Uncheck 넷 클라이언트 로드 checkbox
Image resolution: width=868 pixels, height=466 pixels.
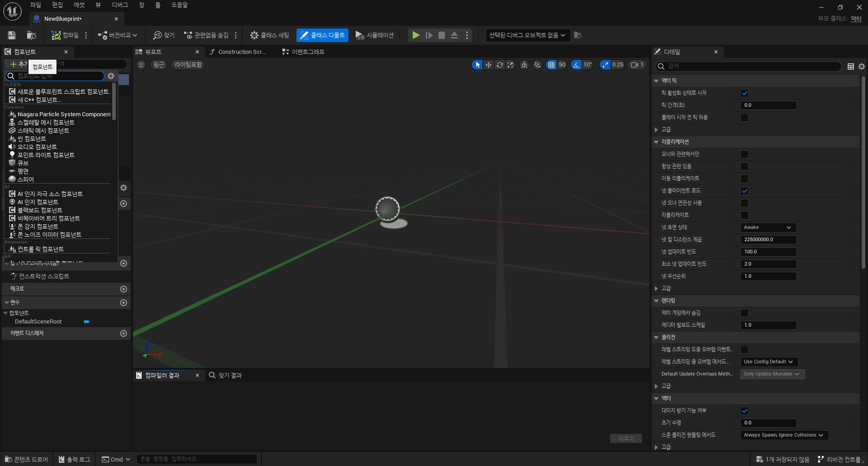(744, 191)
